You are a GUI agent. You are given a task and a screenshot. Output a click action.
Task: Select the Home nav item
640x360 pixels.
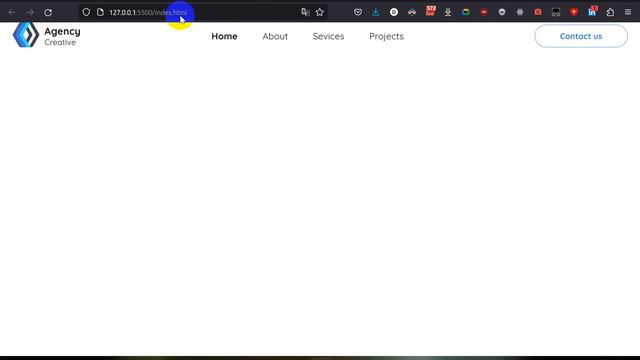click(224, 36)
